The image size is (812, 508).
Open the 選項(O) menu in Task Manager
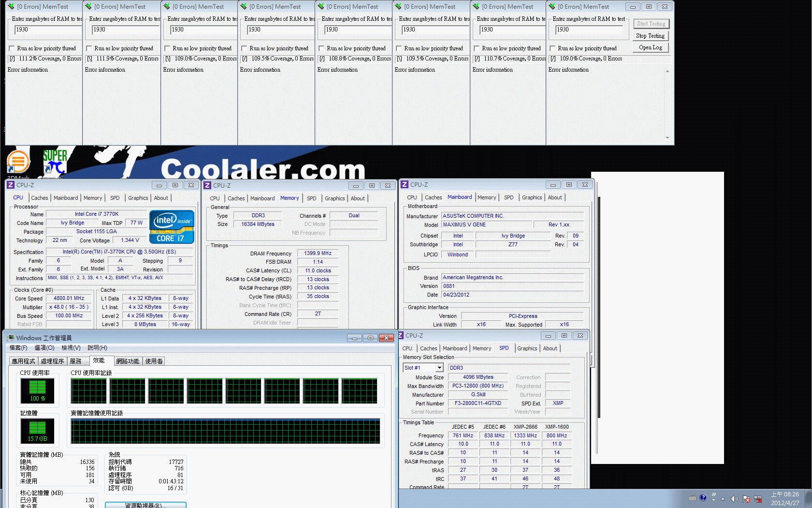44,348
